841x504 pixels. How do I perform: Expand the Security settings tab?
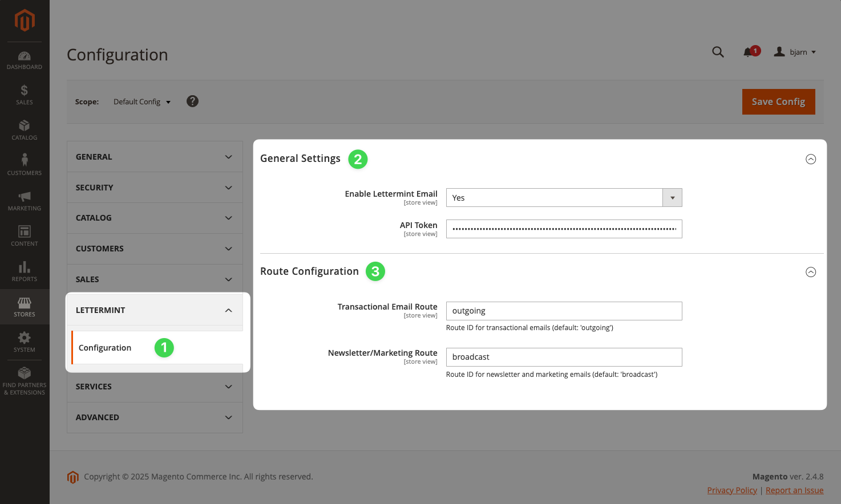click(x=155, y=188)
